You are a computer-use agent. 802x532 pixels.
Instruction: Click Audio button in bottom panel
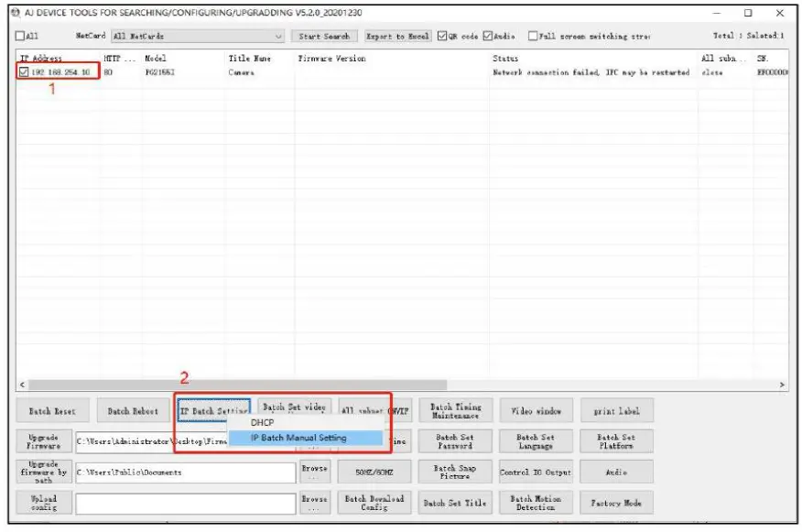616,472
